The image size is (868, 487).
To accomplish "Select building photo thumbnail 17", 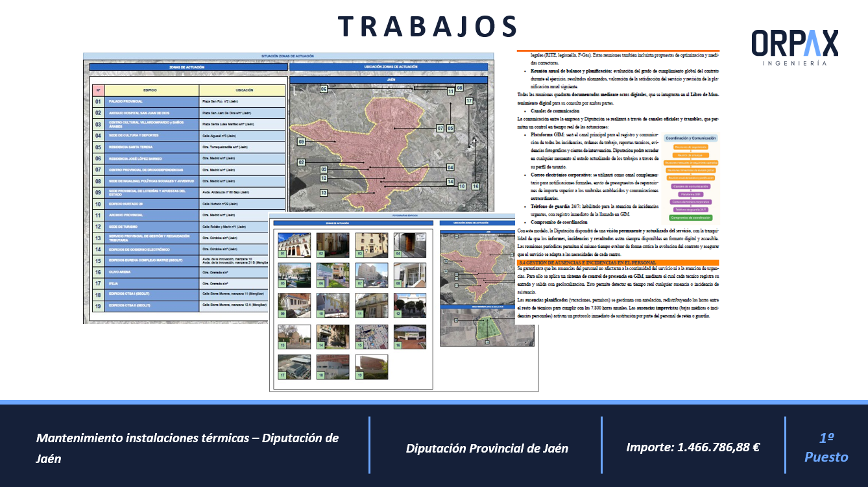I will pyautogui.click(x=294, y=367).
